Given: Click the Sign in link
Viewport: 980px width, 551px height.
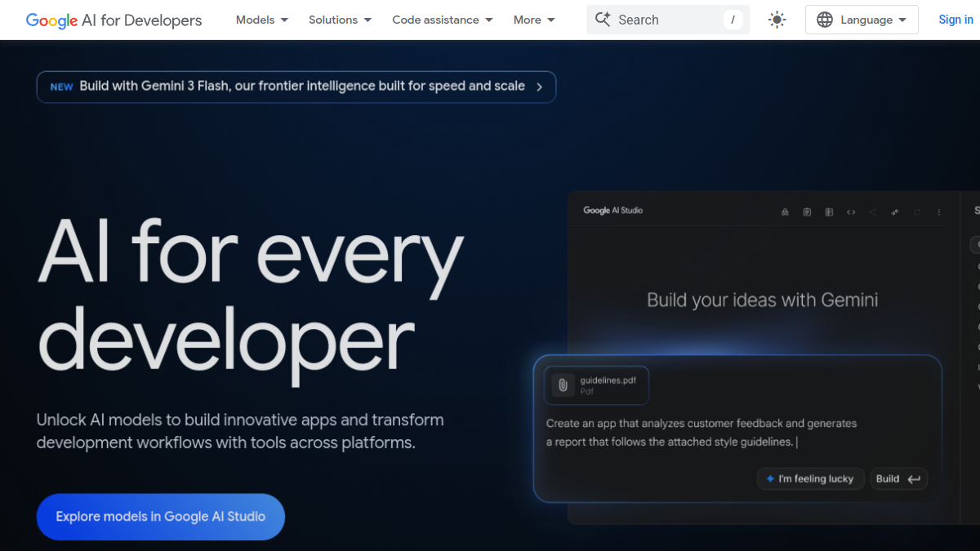Looking at the screenshot, I should pos(955,20).
